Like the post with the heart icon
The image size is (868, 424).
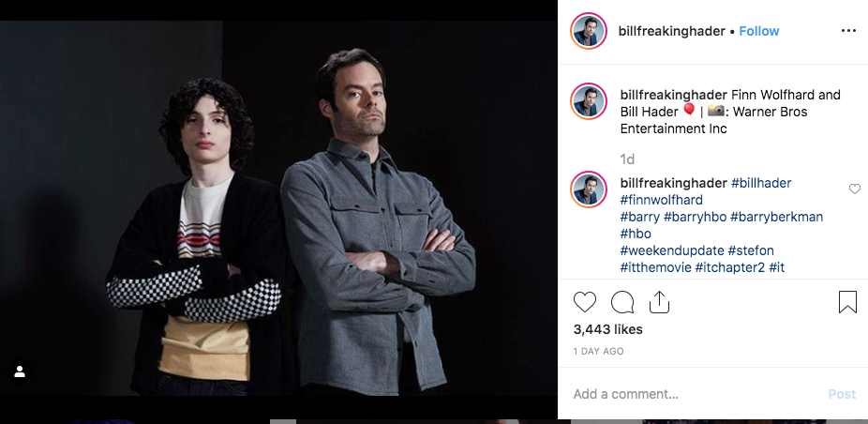585,302
